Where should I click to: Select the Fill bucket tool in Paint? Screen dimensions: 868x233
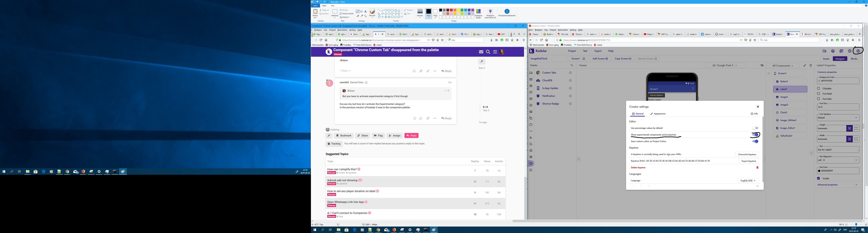362,11
